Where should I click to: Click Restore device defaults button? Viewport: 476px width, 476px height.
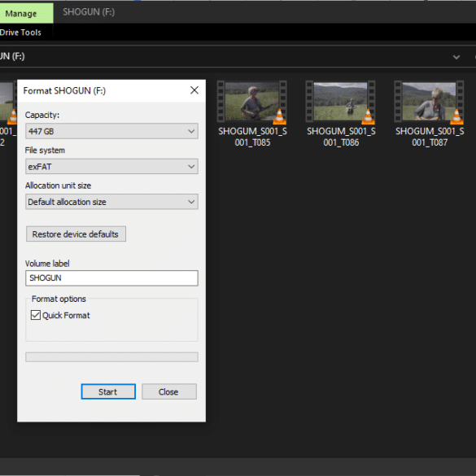pos(76,234)
